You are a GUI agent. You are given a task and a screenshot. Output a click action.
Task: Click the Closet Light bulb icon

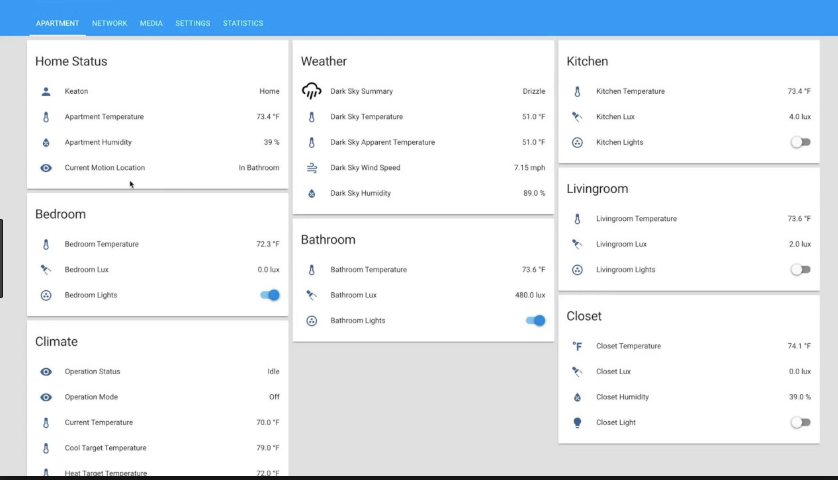pyautogui.click(x=577, y=422)
